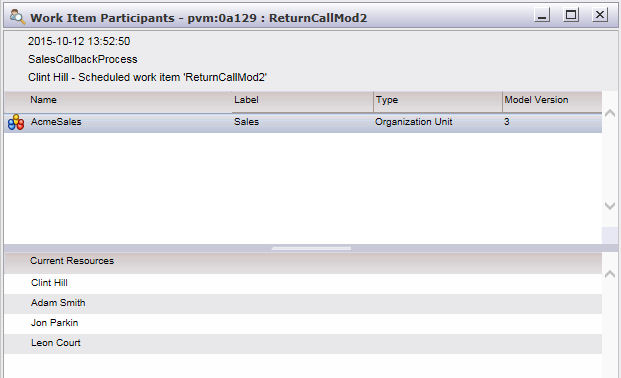Click the participants list scroll down arrow
This screenshot has height=378, width=621.
click(x=610, y=206)
